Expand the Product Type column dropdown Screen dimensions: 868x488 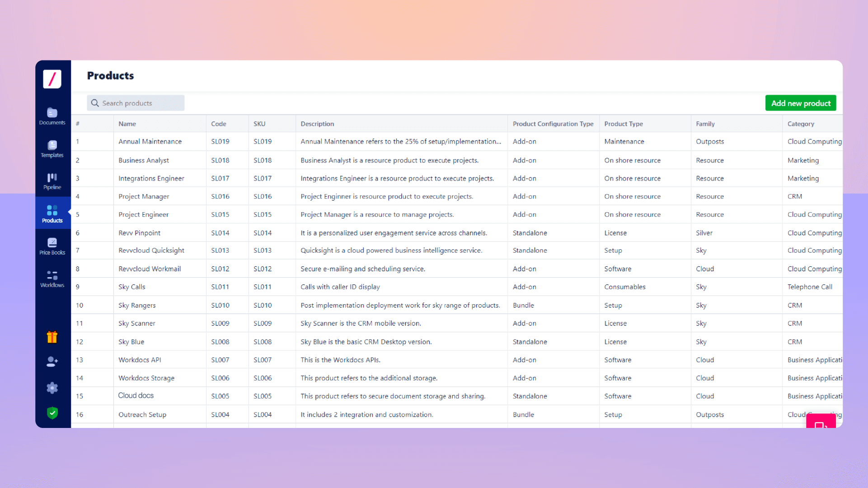(x=623, y=123)
